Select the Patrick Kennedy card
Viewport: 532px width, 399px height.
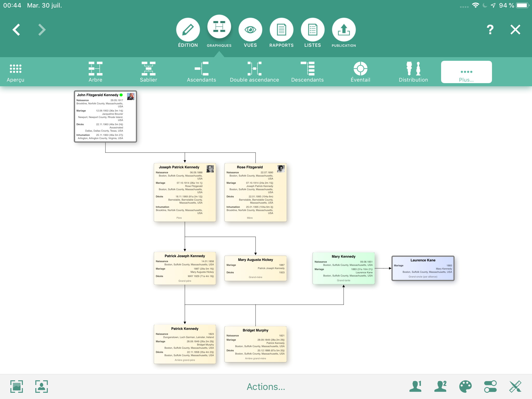[x=185, y=344]
